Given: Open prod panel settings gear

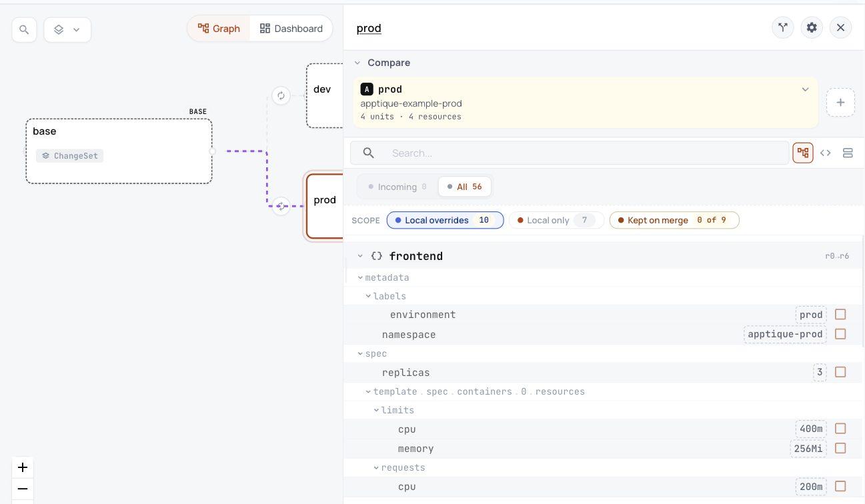Looking at the screenshot, I should click(x=812, y=28).
